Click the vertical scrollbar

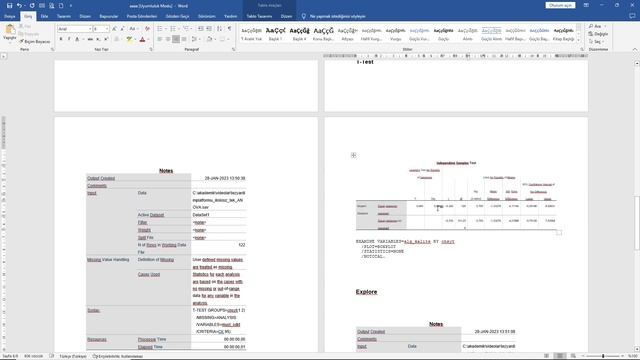pyautogui.click(x=637, y=207)
